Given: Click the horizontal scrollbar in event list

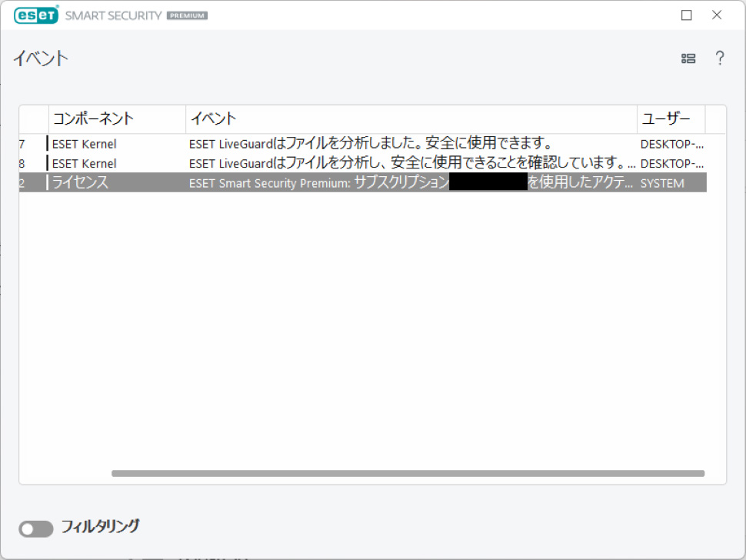Looking at the screenshot, I should point(408,474).
